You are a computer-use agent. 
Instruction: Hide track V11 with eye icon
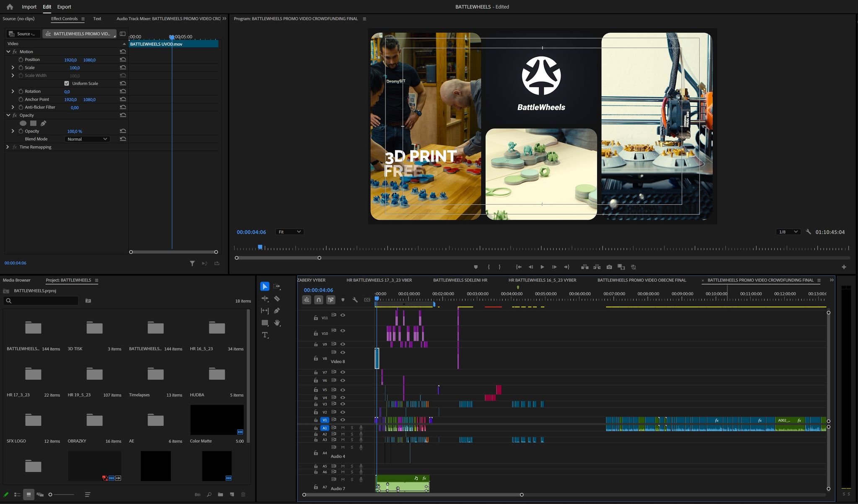343,315
